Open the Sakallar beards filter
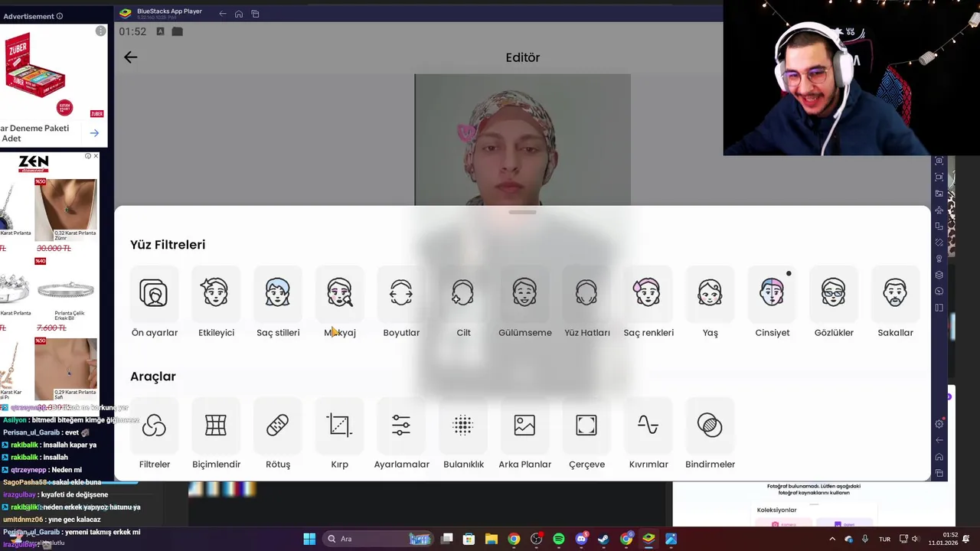 (x=895, y=302)
